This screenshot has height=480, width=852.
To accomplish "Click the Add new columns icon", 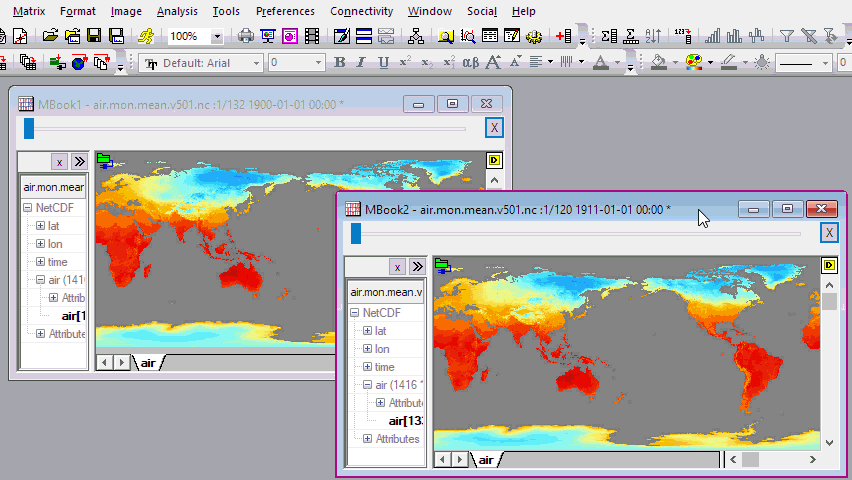I will point(563,36).
